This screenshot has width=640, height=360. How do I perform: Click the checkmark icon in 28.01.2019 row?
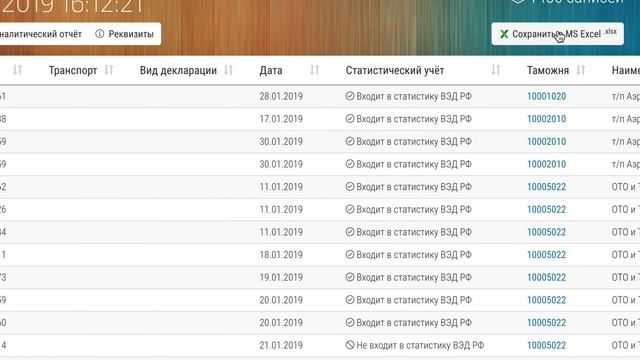click(x=350, y=96)
